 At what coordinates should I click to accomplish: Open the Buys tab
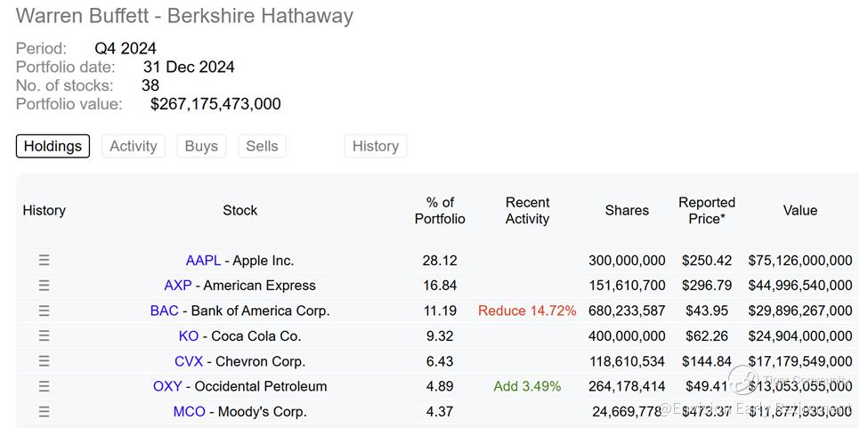click(x=201, y=146)
